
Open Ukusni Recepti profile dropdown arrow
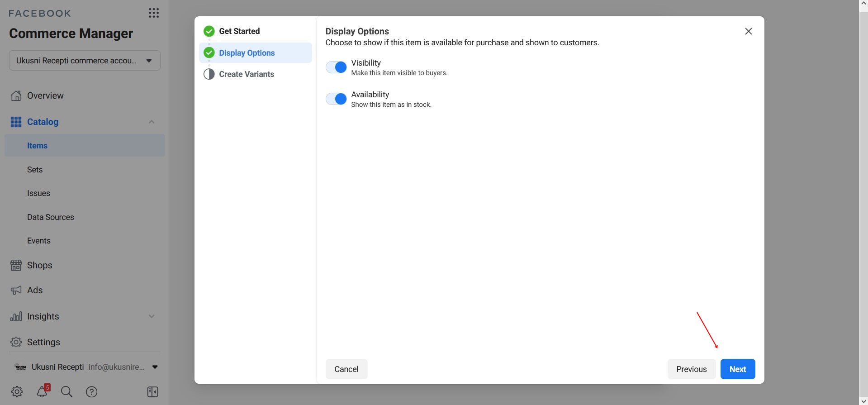click(x=155, y=367)
